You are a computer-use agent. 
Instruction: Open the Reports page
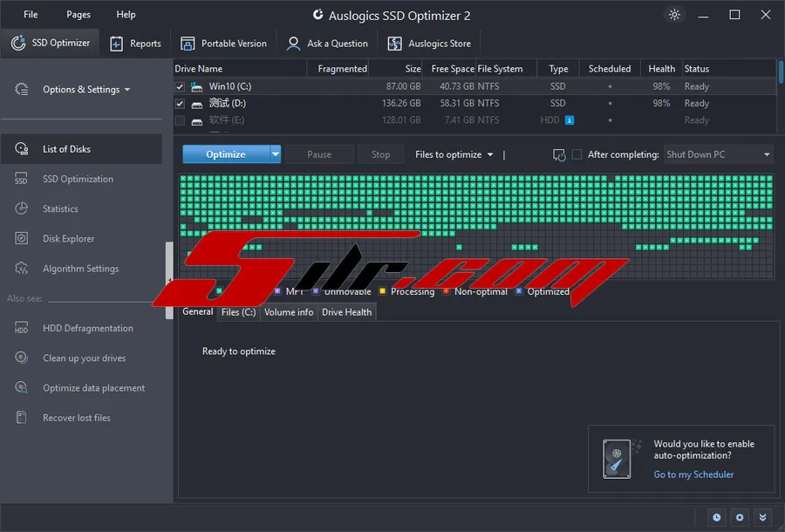coord(135,44)
